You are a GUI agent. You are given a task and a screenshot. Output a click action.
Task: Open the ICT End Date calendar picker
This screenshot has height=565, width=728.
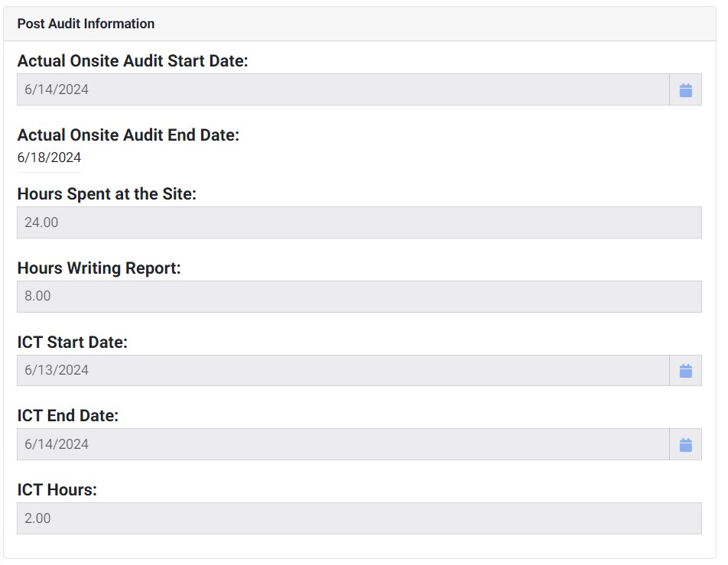(685, 445)
